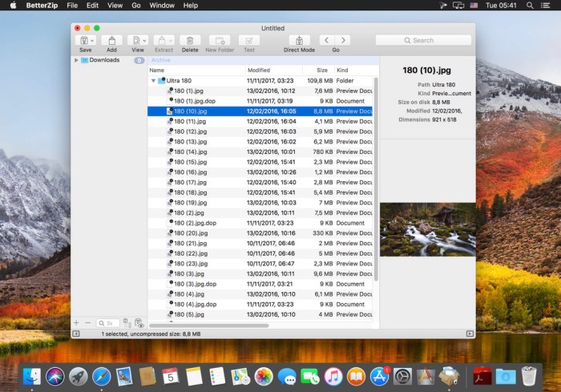Screen dimensions: 561x392
Task: Go back with the left arrow button
Action: pos(327,40)
